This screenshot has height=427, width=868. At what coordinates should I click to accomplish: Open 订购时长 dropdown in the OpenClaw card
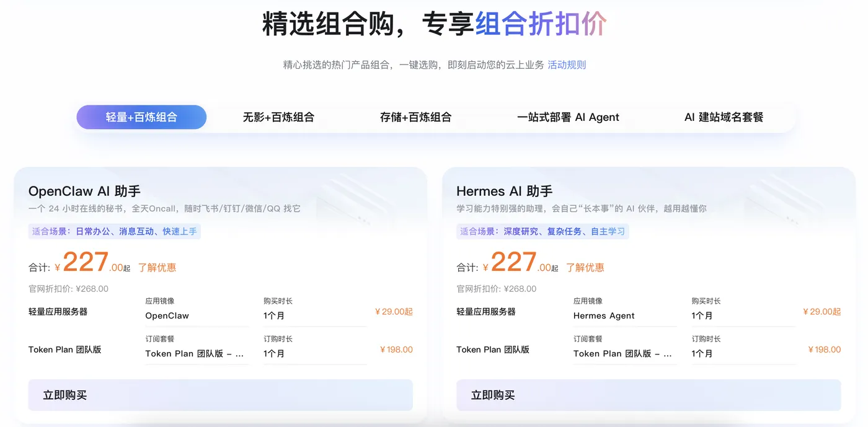315,354
